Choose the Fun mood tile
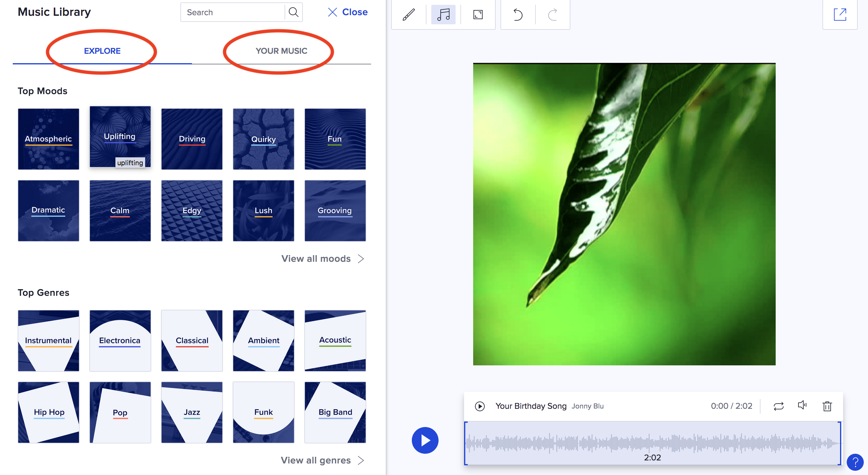The height and width of the screenshot is (475, 868). (x=335, y=139)
